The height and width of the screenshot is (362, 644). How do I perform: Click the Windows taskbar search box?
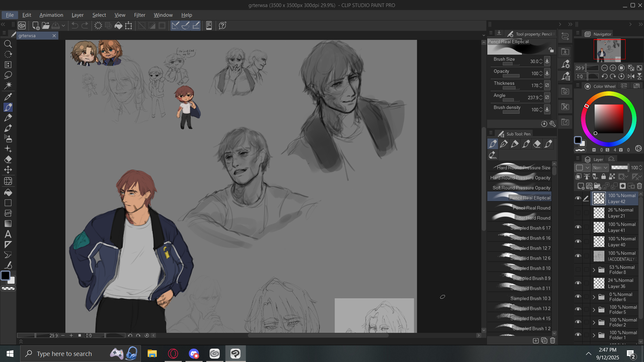click(x=64, y=354)
